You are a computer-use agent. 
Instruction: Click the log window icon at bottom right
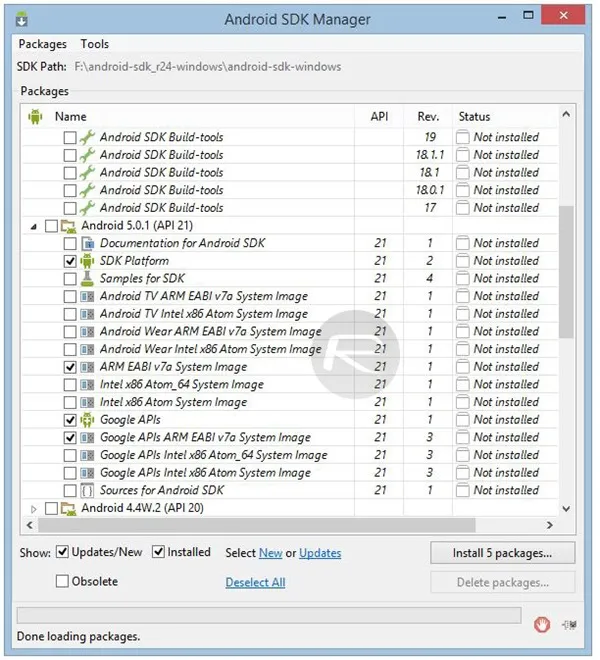pyautogui.click(x=569, y=624)
